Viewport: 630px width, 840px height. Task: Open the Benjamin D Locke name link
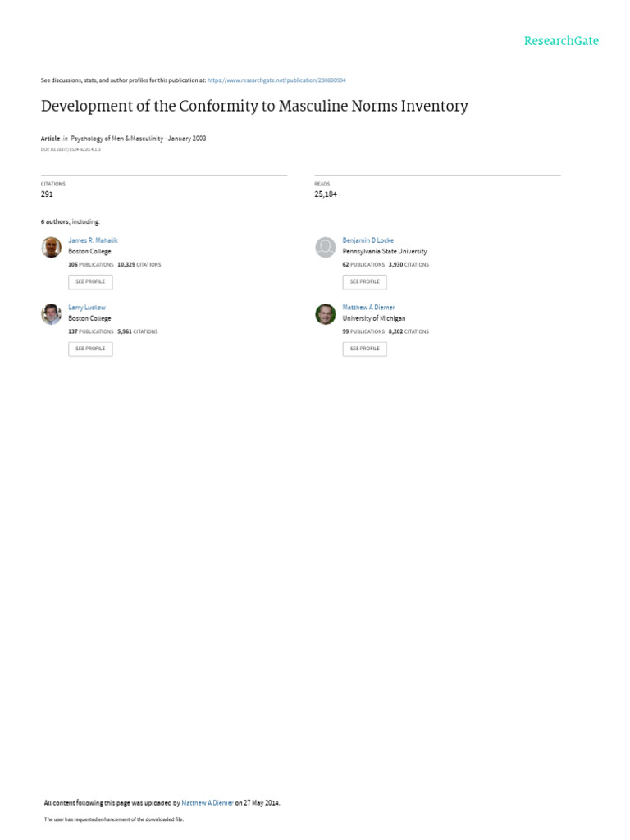pos(367,240)
